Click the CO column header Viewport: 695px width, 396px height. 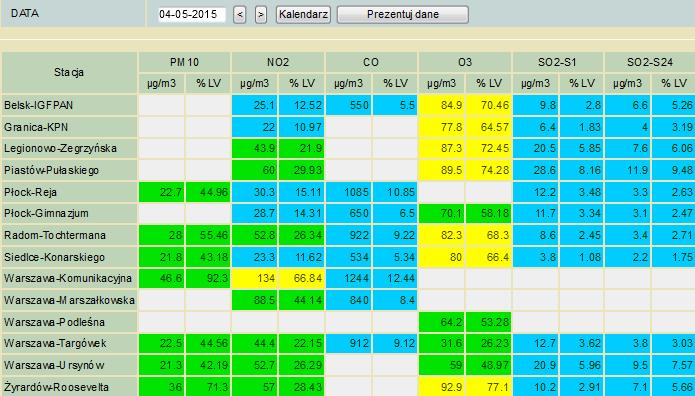(371, 63)
